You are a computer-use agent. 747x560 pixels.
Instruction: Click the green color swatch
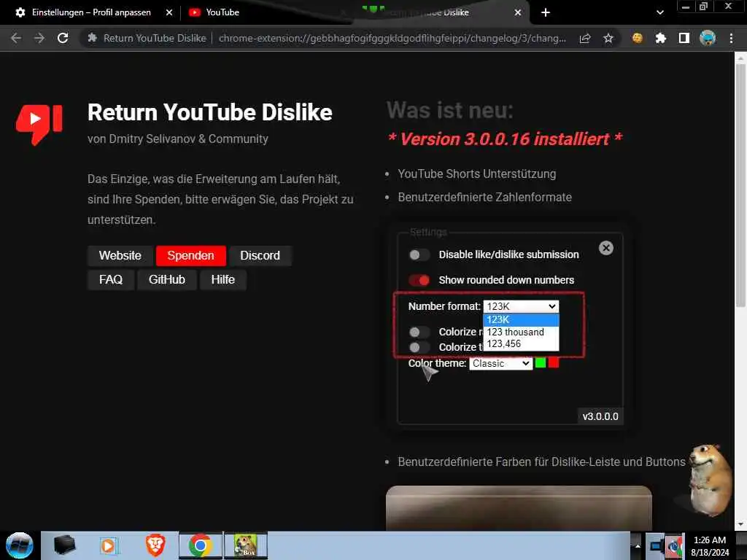(541, 363)
